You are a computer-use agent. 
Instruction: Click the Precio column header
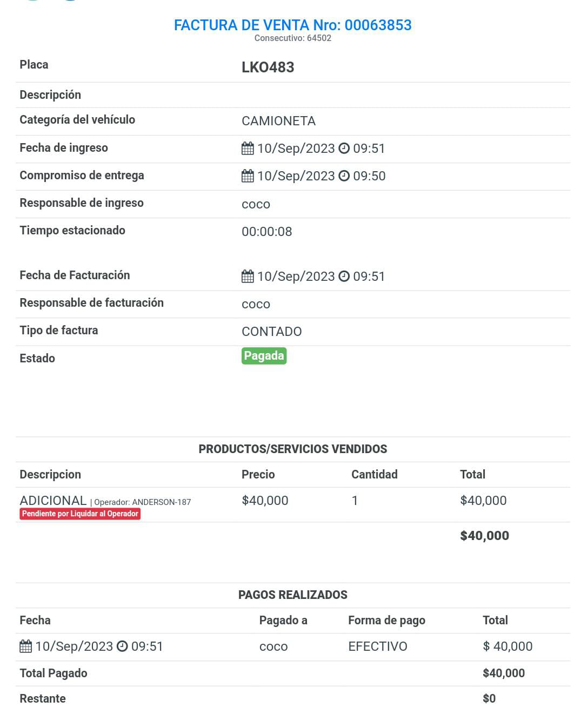click(258, 475)
